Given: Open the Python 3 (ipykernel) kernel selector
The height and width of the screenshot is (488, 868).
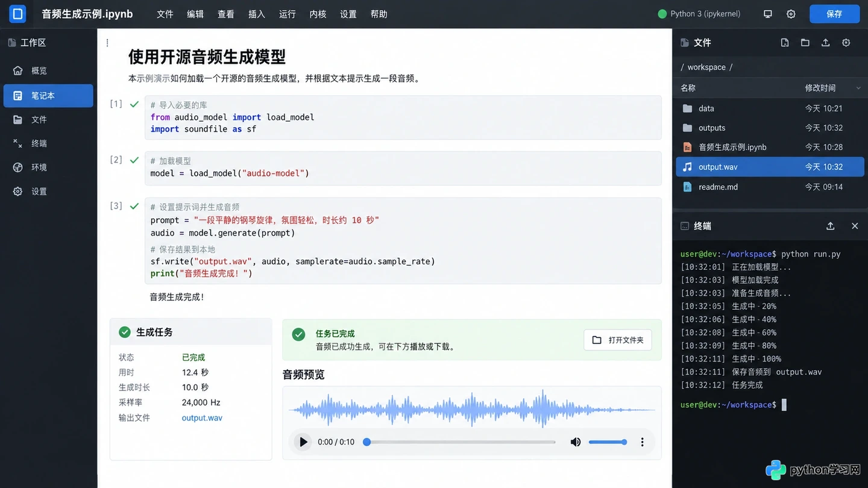Looking at the screenshot, I should tap(699, 14).
